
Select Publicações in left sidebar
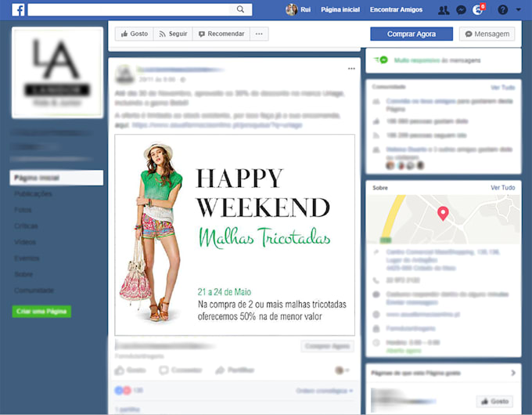coord(33,193)
